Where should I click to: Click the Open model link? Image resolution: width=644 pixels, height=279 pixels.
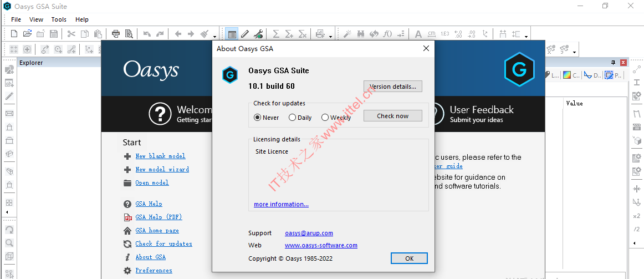pos(152,183)
